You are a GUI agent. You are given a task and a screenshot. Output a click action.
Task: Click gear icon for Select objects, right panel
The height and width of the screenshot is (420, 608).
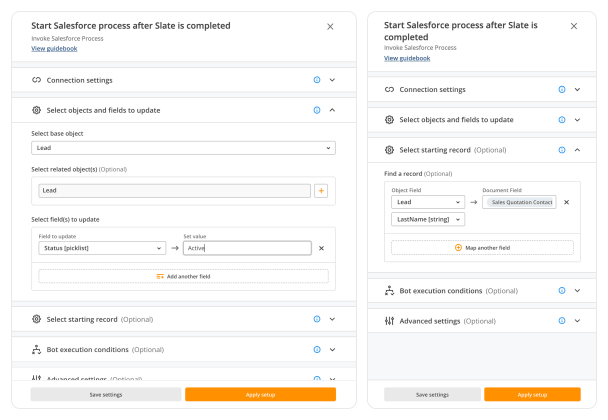(389, 119)
